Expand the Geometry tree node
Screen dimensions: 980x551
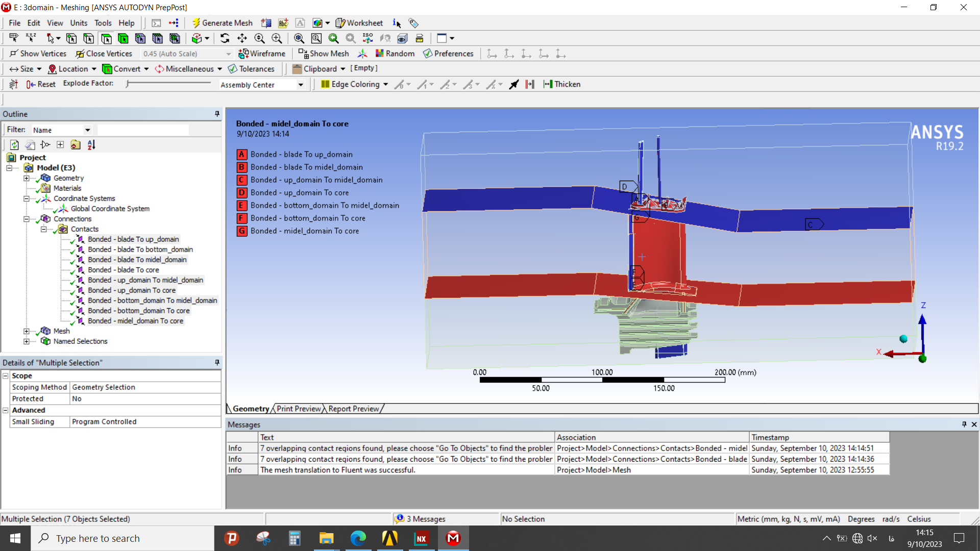click(x=27, y=178)
